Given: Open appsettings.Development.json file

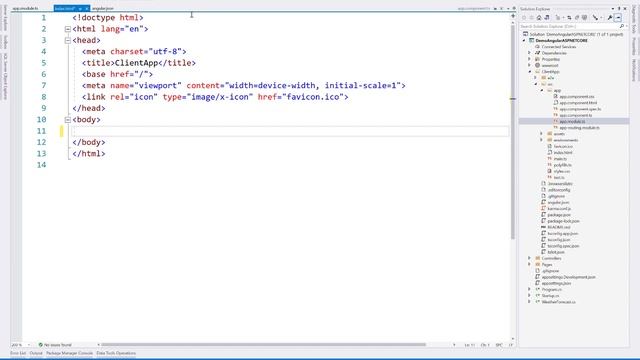Looking at the screenshot, I should 568,277.
